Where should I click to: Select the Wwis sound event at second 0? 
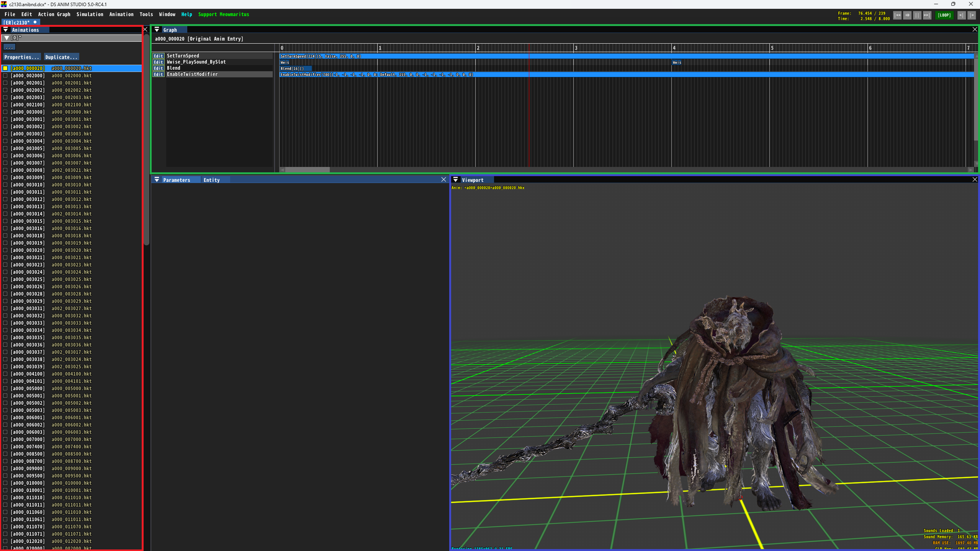pos(285,62)
